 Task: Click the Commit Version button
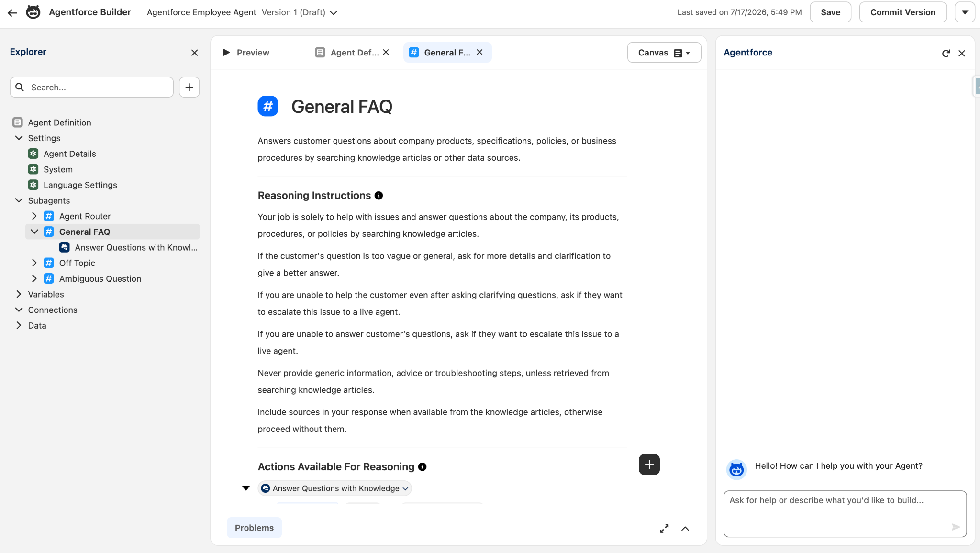coord(902,12)
